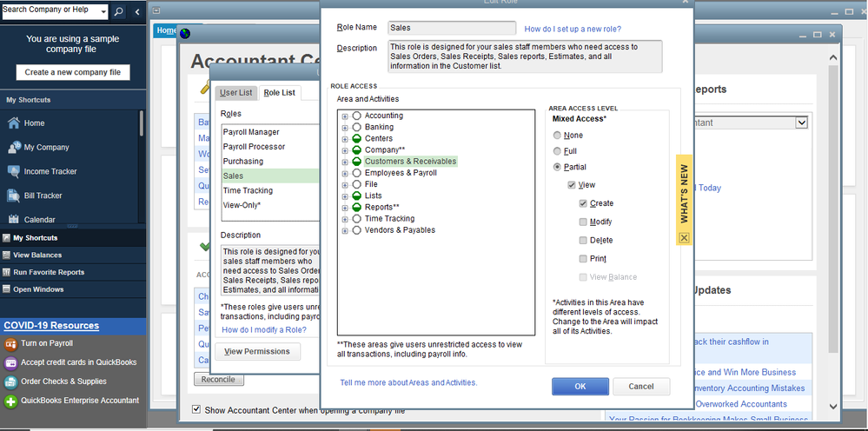Click the search magnifier icon
The image size is (868, 431).
tap(118, 11)
